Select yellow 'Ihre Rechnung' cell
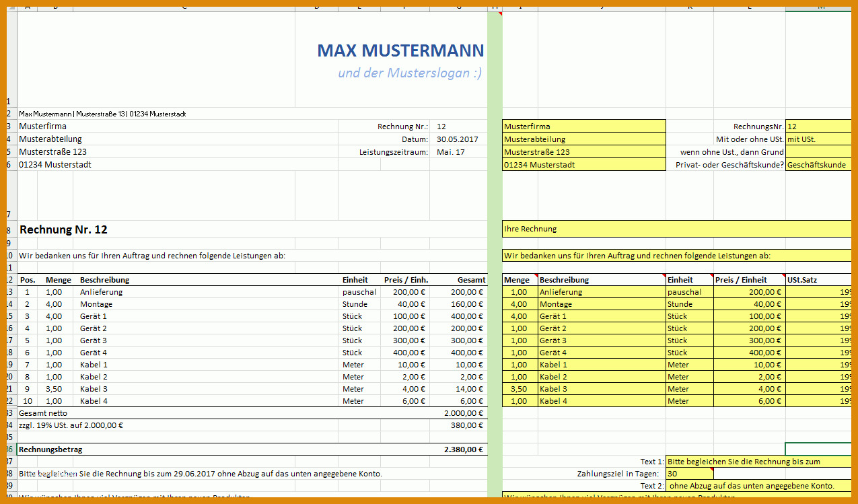 [676, 229]
